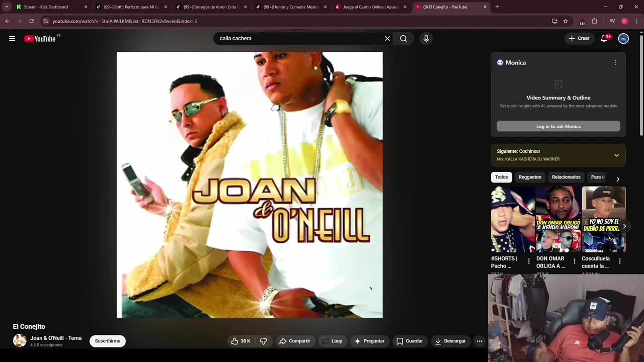Click the video player album art
Image resolution: width=644 pixels, height=362 pixels.
250,185
